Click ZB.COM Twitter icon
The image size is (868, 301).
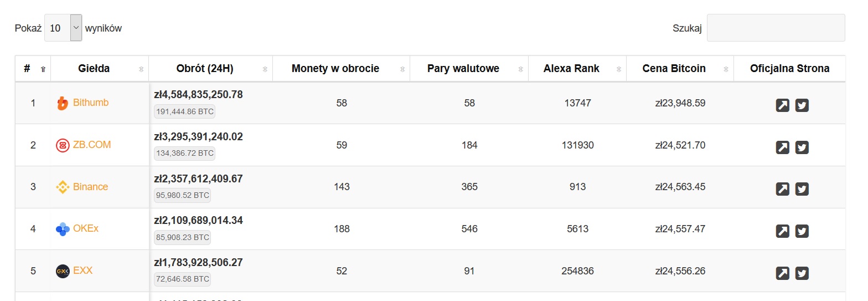tap(802, 147)
